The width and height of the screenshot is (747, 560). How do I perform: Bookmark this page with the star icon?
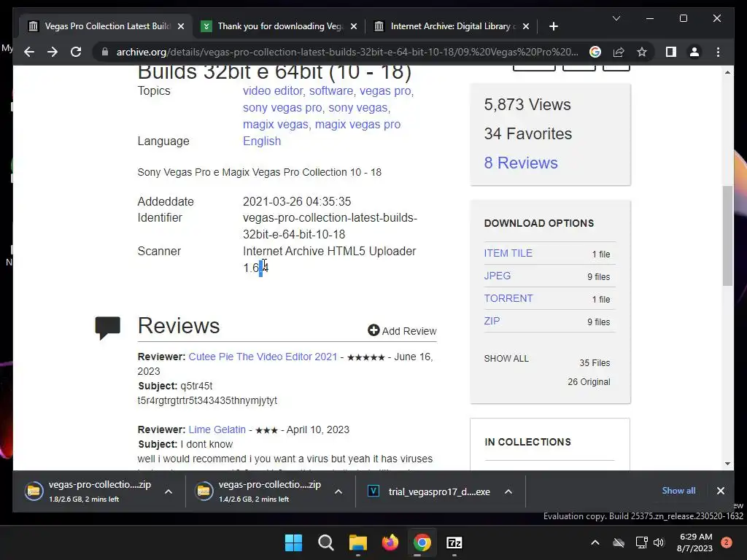point(642,52)
